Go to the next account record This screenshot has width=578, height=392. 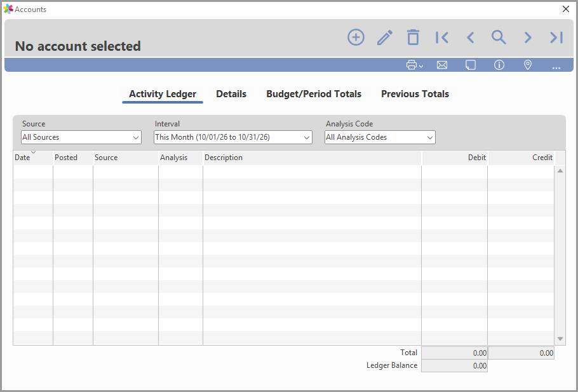pyautogui.click(x=528, y=37)
